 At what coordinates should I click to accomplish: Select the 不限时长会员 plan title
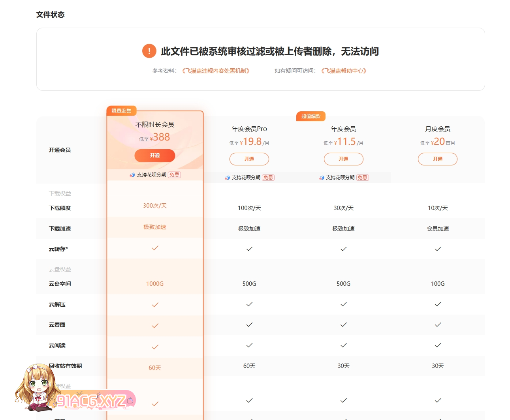pyautogui.click(x=155, y=125)
